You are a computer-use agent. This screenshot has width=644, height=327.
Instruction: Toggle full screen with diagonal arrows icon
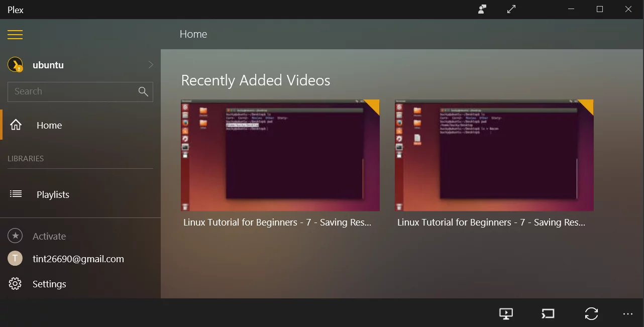pos(511,9)
